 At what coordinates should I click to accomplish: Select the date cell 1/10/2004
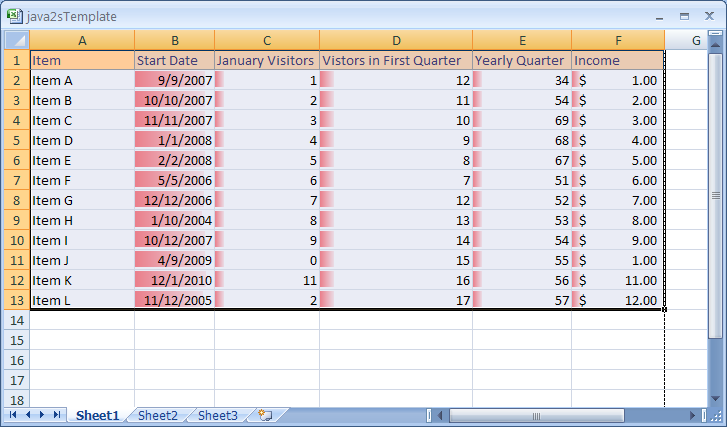pyautogui.click(x=175, y=220)
